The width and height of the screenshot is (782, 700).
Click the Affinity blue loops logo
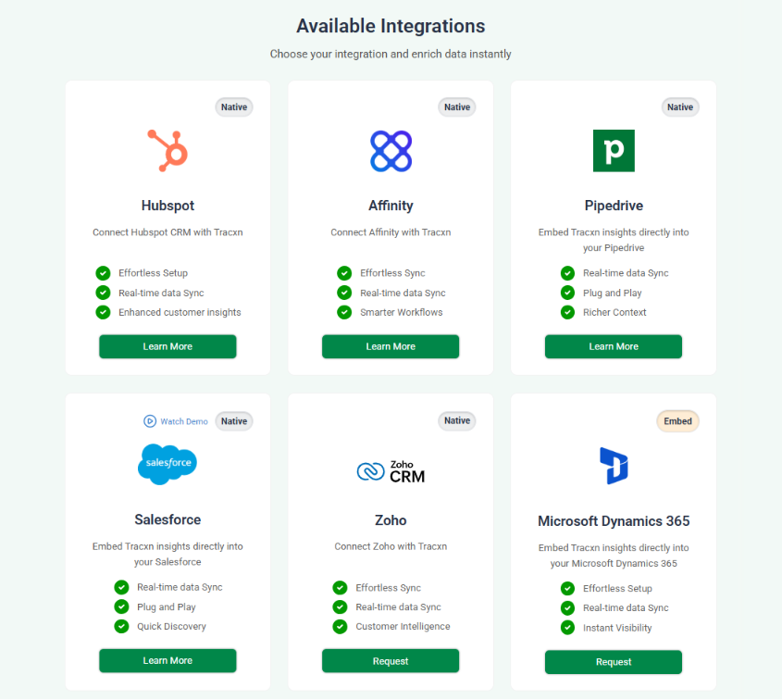point(391,151)
